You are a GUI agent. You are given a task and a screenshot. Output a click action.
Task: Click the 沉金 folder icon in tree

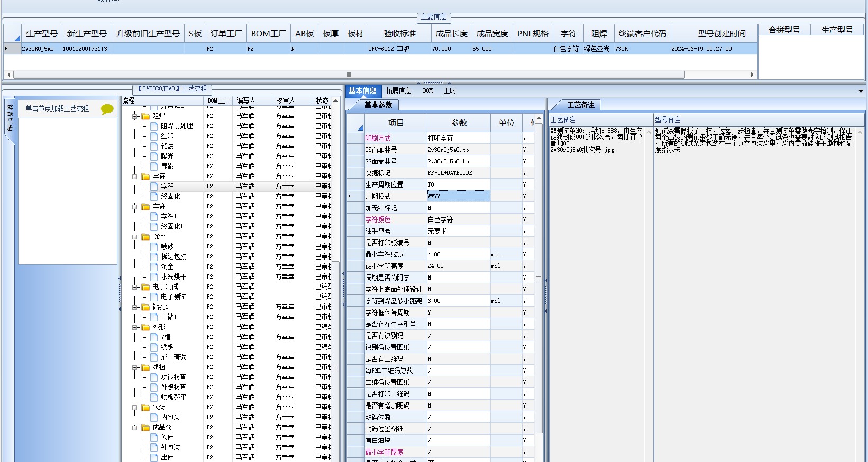[146, 236]
